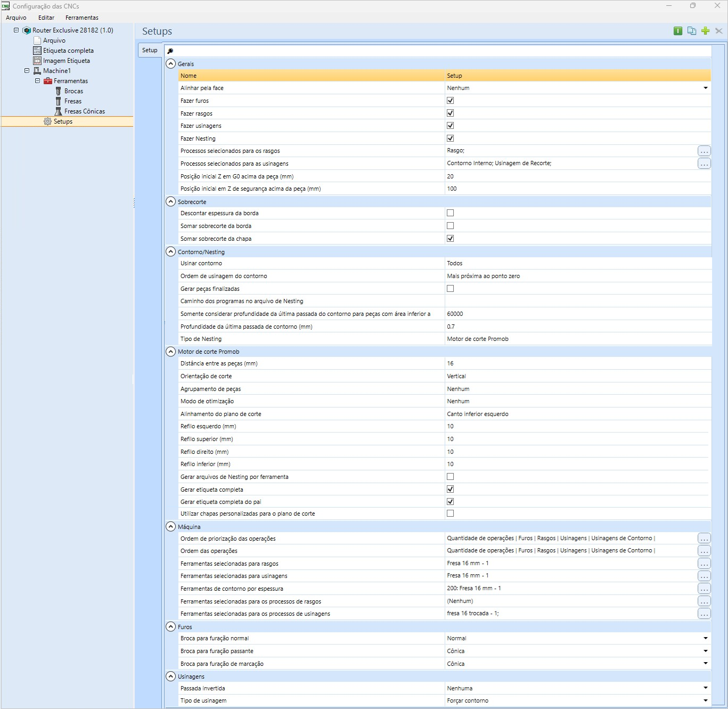Open the Ferramentas selecionadas para rasgos ellipsis button

pyautogui.click(x=704, y=564)
